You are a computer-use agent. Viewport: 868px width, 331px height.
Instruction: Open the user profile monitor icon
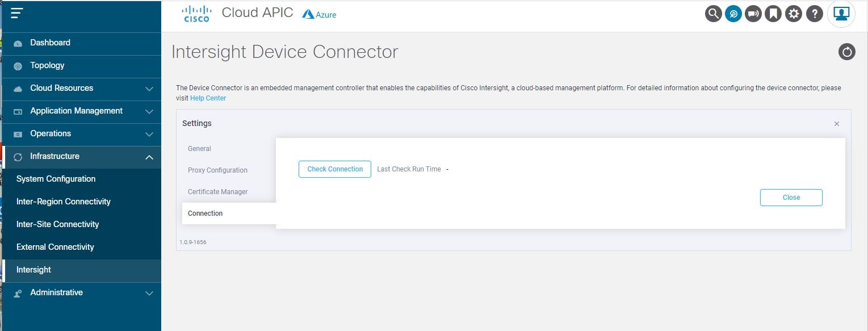coord(841,14)
